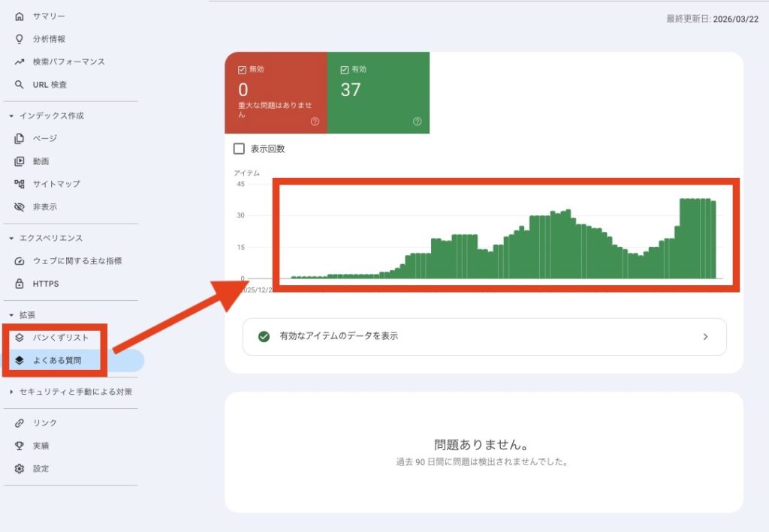Click the HTTPS lock icon
The width and height of the screenshot is (769, 532).
coord(20,284)
